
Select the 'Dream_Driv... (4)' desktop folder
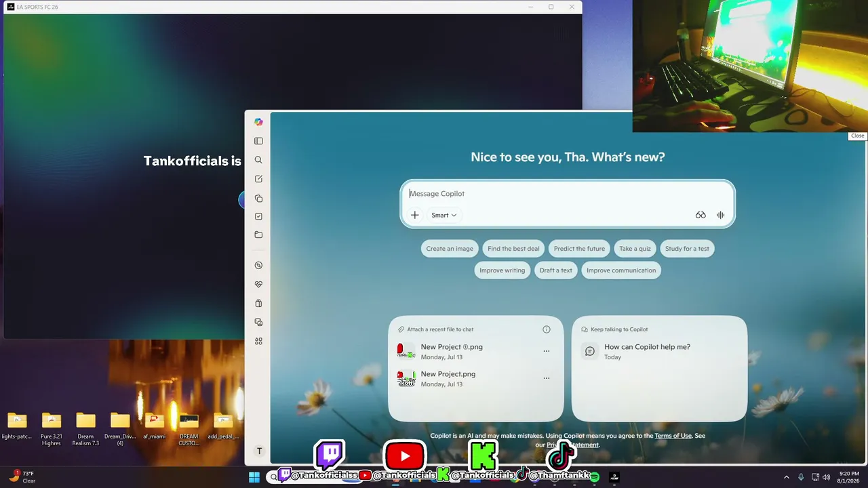click(x=120, y=429)
